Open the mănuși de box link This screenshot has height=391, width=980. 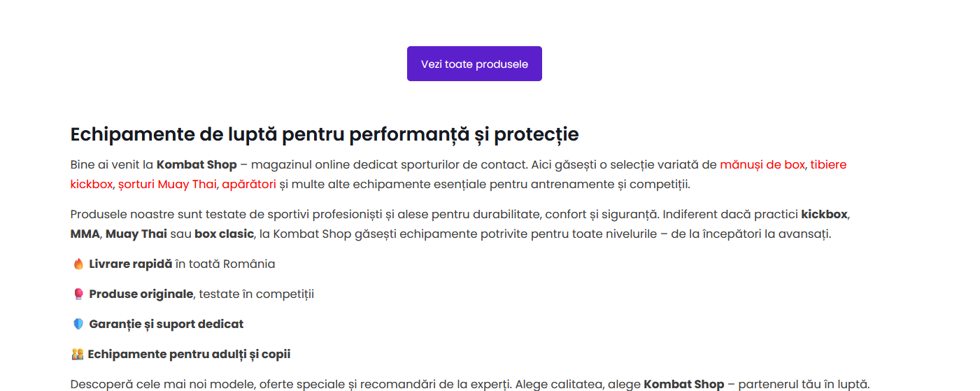pyautogui.click(x=762, y=165)
